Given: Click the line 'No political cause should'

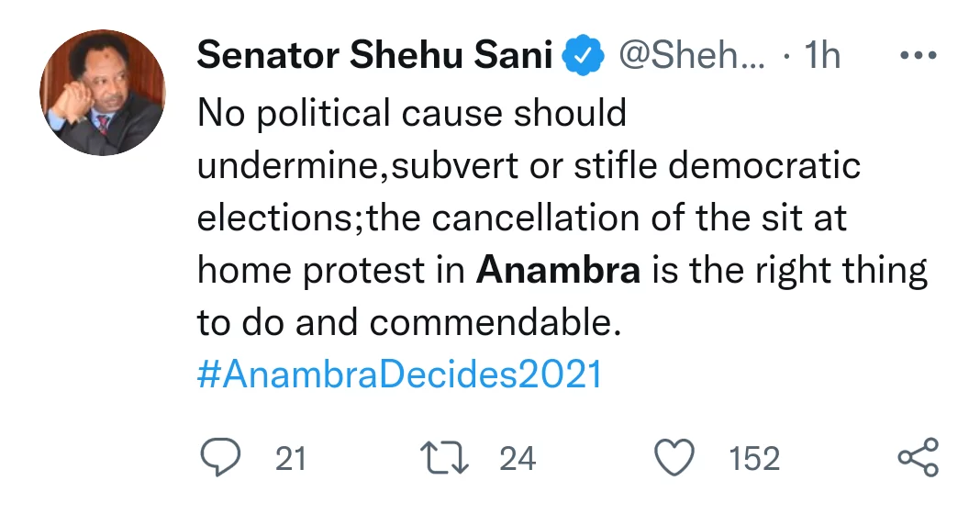Looking at the screenshot, I should point(412,114).
